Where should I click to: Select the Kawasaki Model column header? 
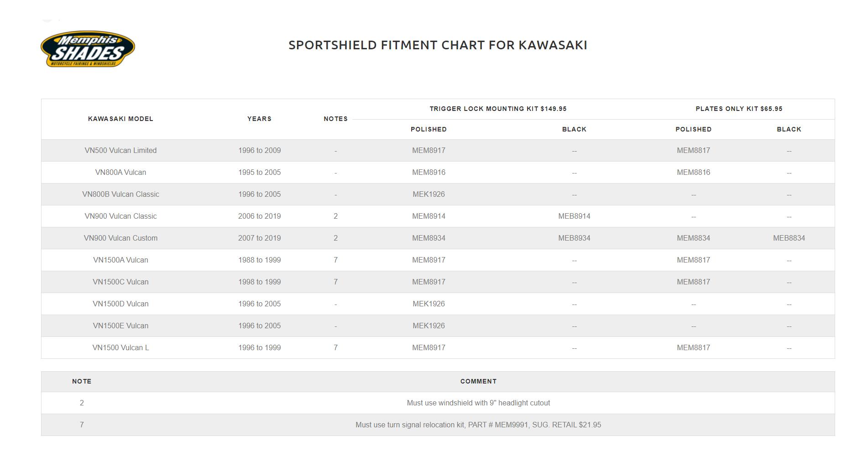pyautogui.click(x=120, y=119)
